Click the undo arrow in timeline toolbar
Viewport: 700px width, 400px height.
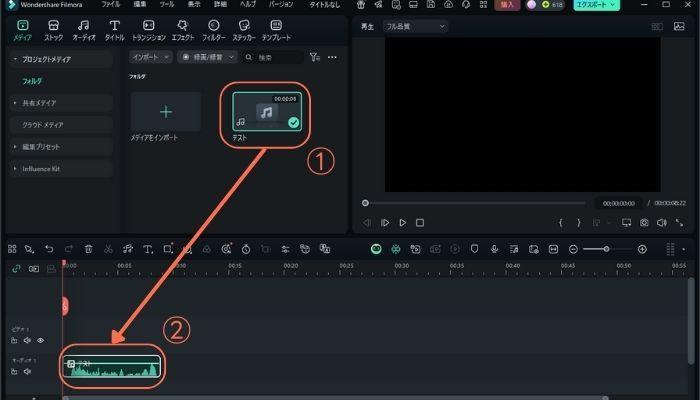tap(49, 248)
